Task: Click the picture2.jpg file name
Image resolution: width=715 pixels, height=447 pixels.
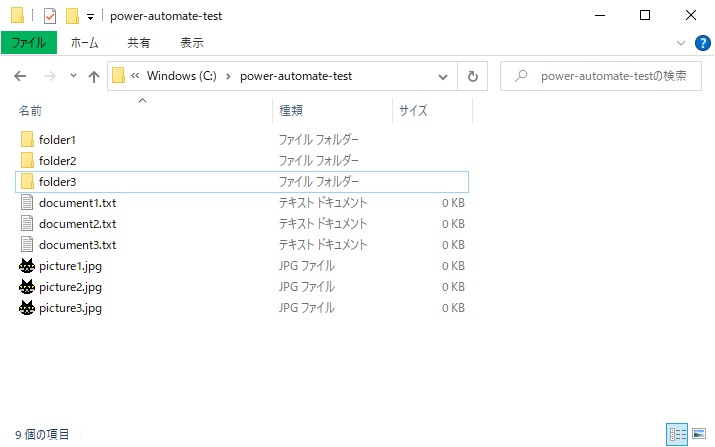Action: 71,287
